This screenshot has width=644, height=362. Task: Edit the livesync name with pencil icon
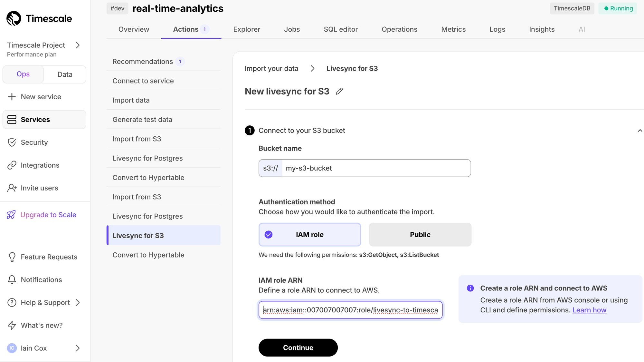[x=339, y=92]
